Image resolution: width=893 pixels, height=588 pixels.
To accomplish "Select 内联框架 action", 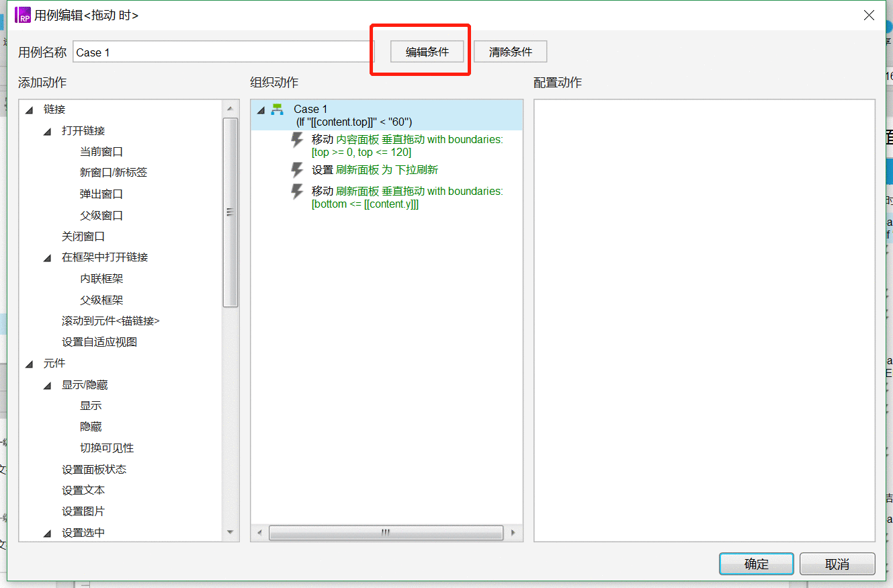I will [x=101, y=279].
